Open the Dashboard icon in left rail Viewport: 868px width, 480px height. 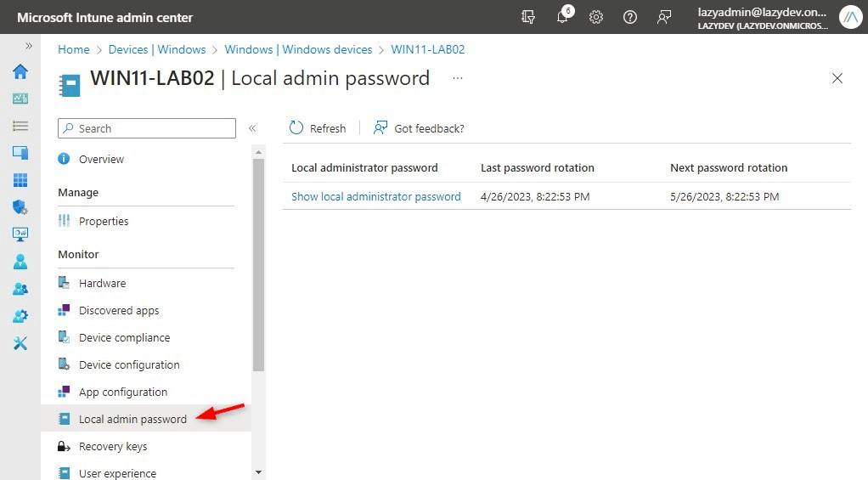20,99
